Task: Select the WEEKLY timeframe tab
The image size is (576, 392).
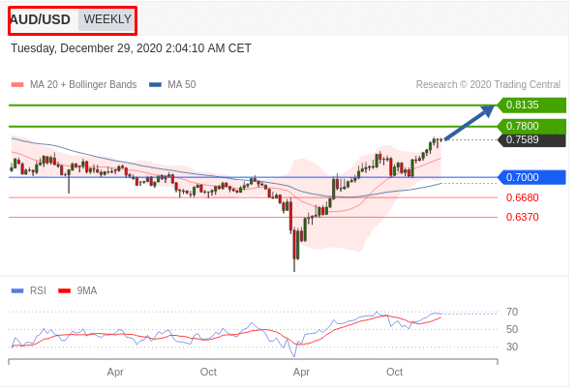Action: [106, 19]
